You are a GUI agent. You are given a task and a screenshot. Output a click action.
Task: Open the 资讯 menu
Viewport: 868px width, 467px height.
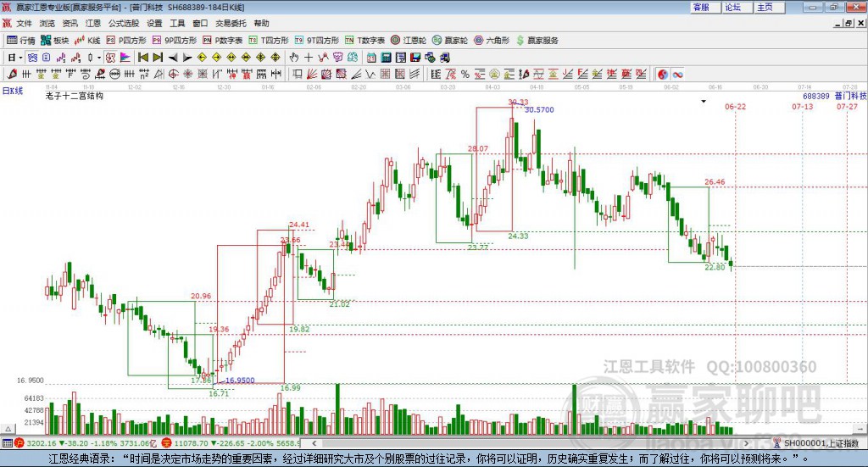click(70, 23)
